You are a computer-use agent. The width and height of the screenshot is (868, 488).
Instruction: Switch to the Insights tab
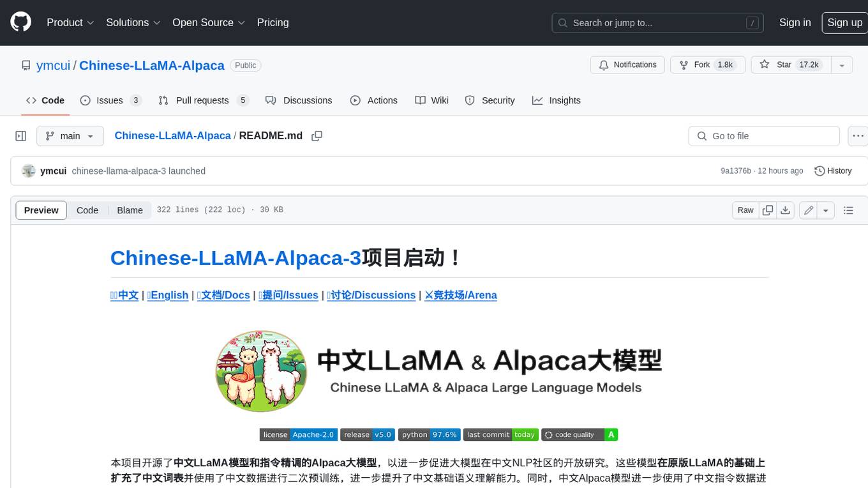pos(557,100)
